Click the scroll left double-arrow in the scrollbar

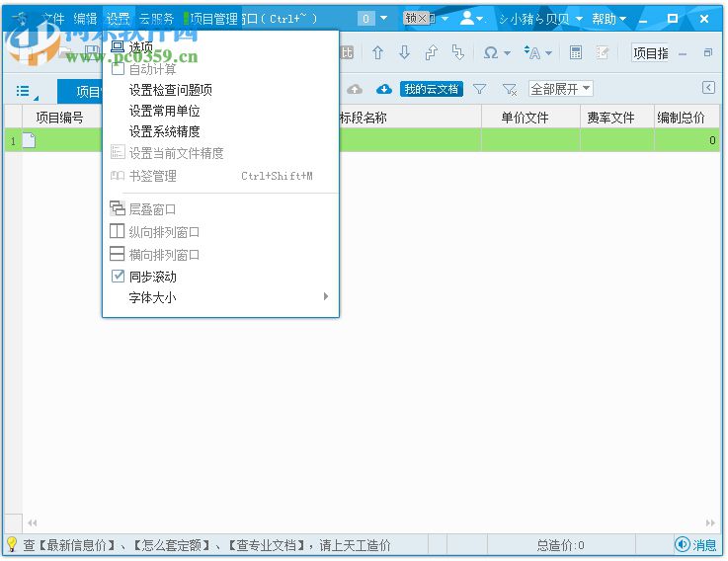click(32, 522)
